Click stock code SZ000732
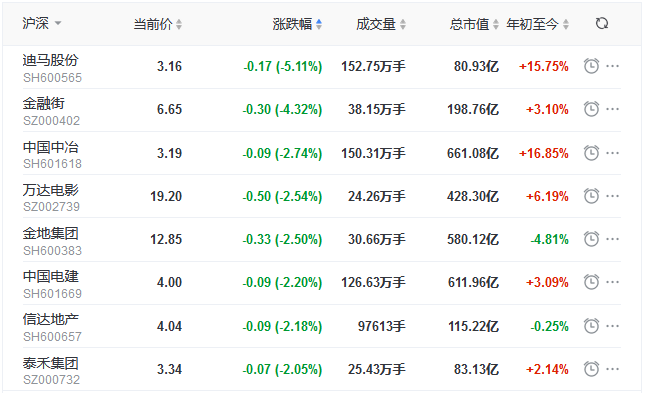 coord(51,379)
